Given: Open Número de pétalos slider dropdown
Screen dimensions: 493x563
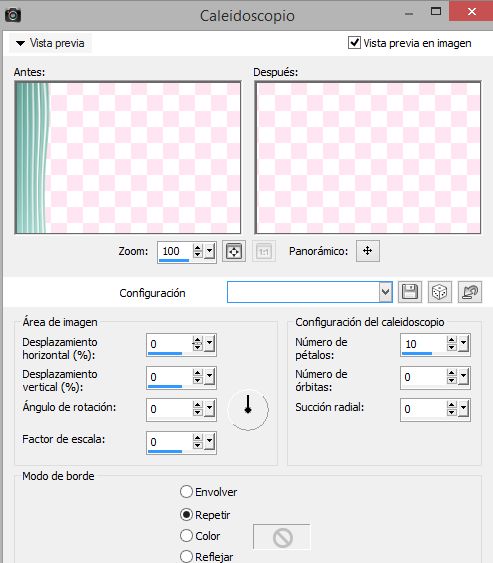Looking at the screenshot, I should pyautogui.click(x=464, y=344).
